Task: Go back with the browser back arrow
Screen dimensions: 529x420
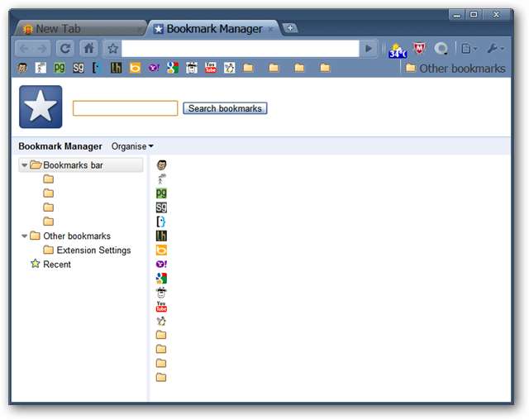Action: pyautogui.click(x=24, y=49)
